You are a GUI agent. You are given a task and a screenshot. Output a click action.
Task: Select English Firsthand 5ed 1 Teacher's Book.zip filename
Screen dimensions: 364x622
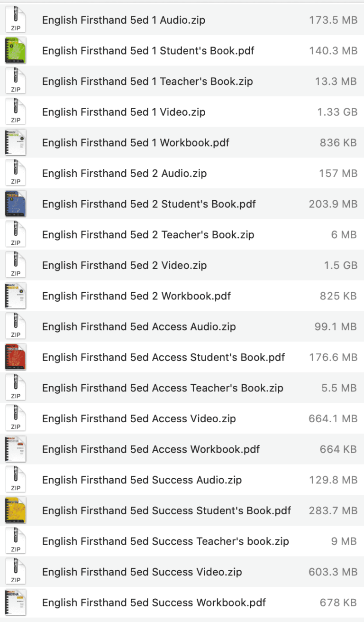pos(147,82)
